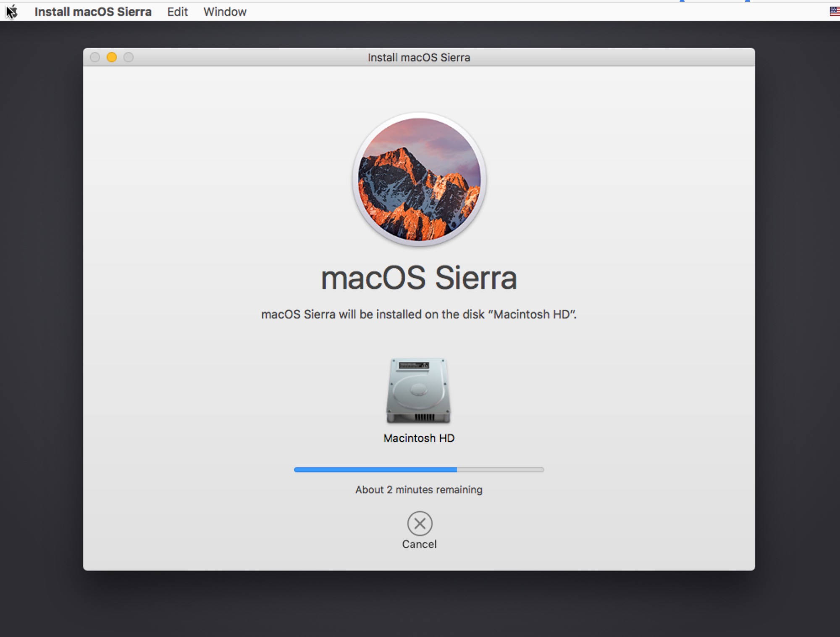Click the grayed-out zoom window button
Screen dimensions: 840x637
[129, 57]
